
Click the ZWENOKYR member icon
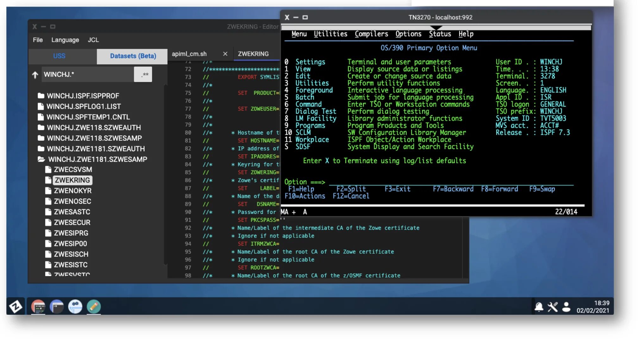pyautogui.click(x=48, y=191)
